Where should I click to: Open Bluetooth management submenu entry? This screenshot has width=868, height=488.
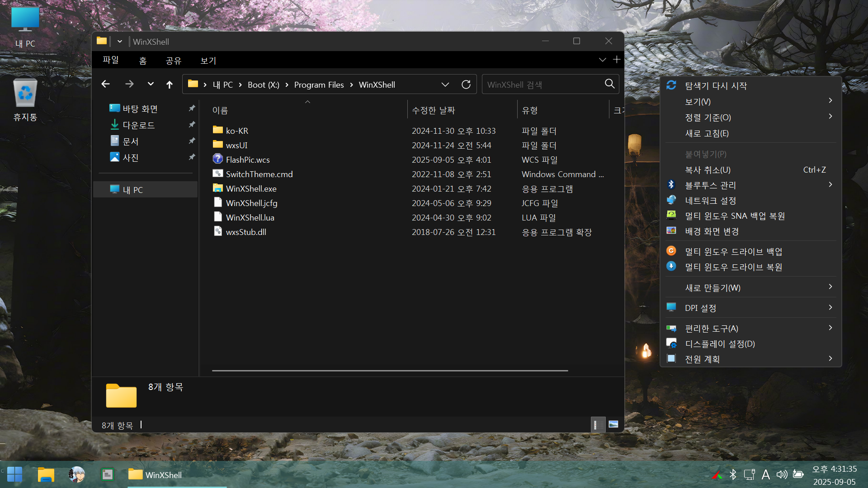(x=710, y=185)
